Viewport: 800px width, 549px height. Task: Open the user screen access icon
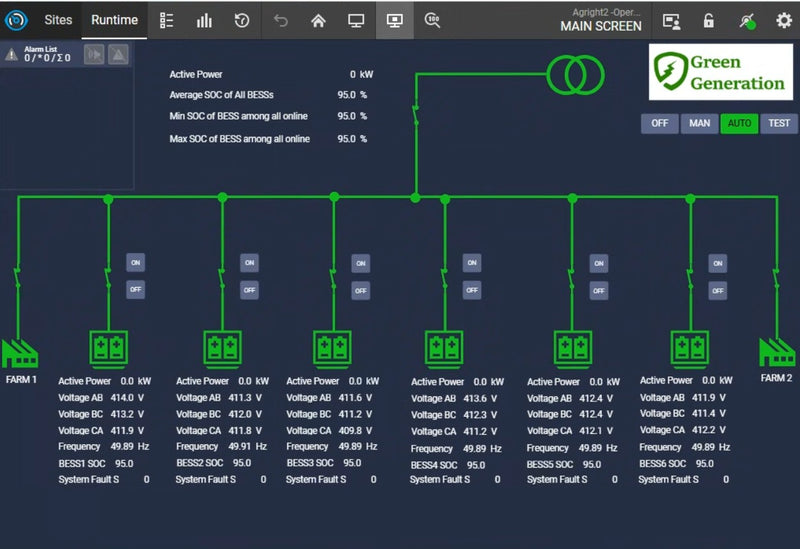click(671, 21)
